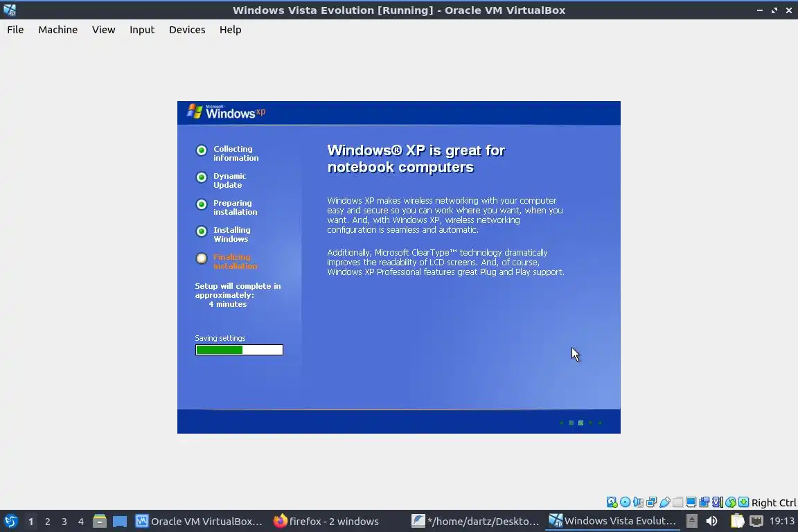
Task: Click the 'Windows XP is great for notebook computers' heading
Action: (x=416, y=159)
